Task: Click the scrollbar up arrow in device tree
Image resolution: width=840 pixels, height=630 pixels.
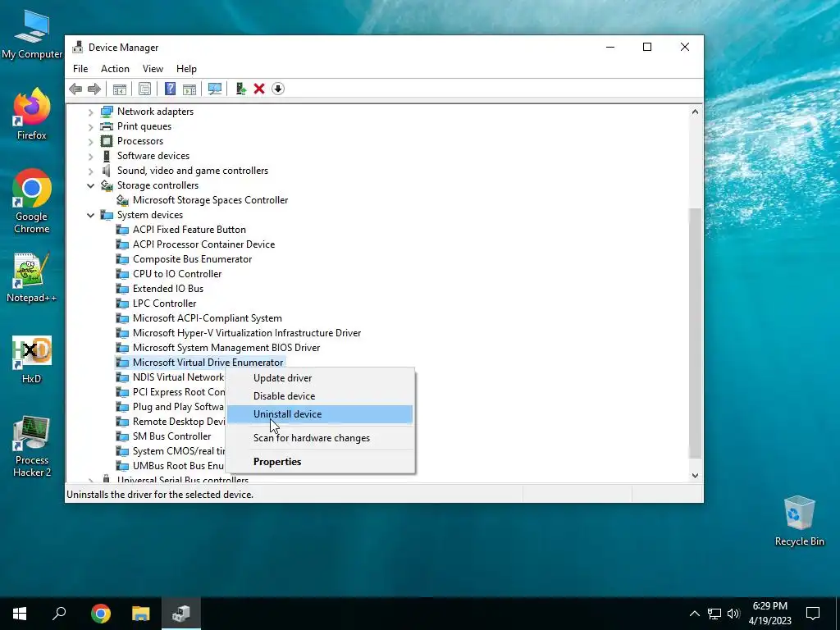Action: [695, 112]
